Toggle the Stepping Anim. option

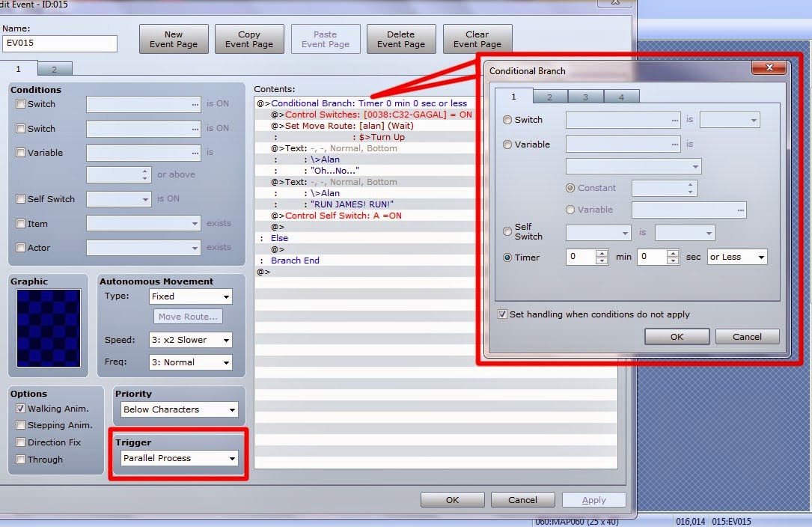(x=21, y=425)
